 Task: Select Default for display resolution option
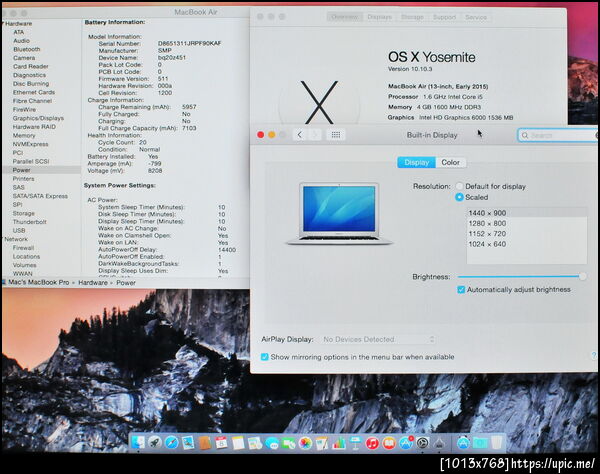(459, 186)
